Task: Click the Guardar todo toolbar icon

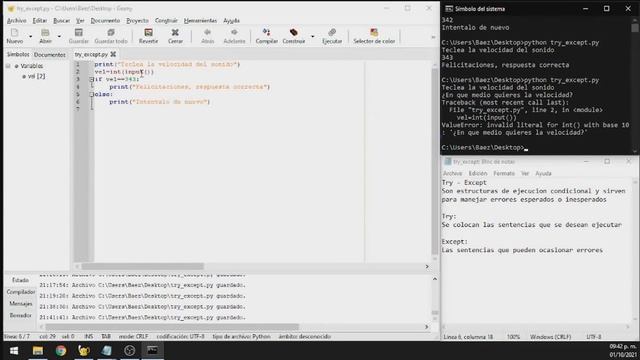Action: pyautogui.click(x=111, y=36)
